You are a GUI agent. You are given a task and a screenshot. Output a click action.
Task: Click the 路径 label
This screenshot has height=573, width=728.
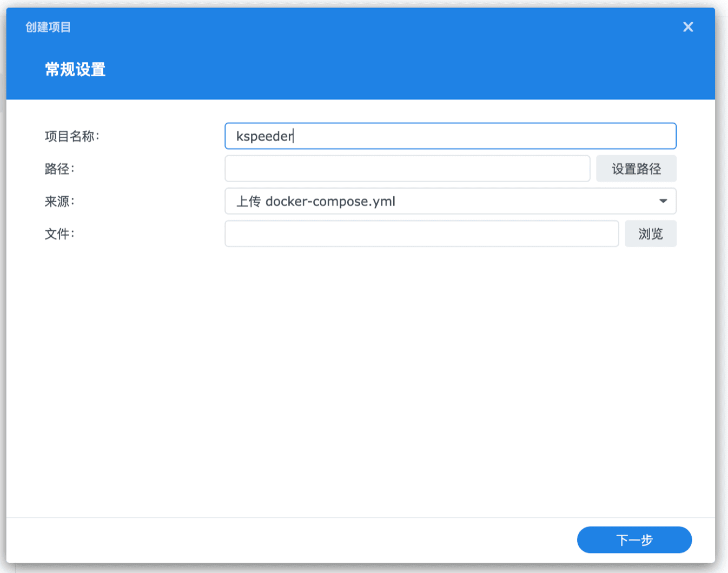[59, 169]
